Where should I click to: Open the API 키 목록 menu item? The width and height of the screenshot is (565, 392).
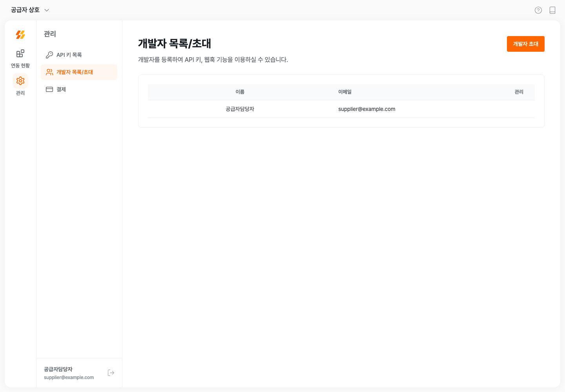(x=79, y=55)
